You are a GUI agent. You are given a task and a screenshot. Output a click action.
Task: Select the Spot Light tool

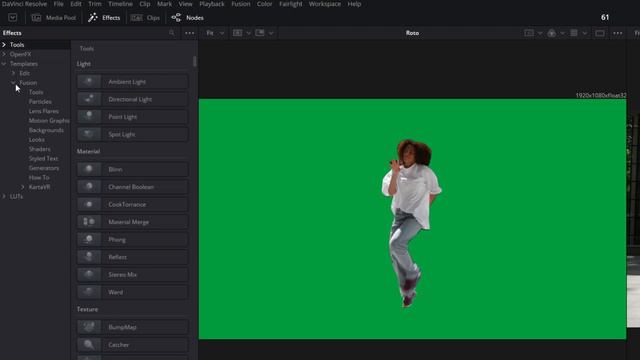point(133,134)
